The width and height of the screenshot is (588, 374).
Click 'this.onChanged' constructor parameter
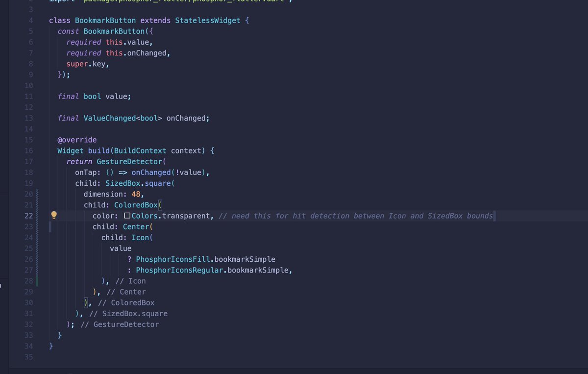(x=136, y=53)
